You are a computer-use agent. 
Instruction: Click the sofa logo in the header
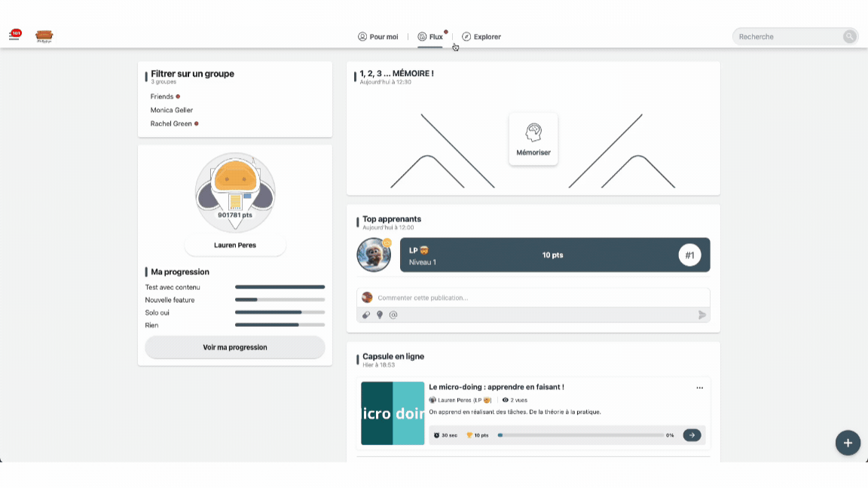point(44,36)
